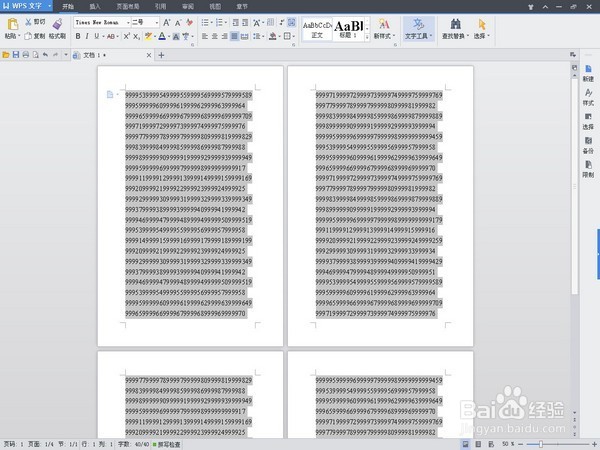Switch to page layout view in status bar
The width and height of the screenshot is (600, 450).
[x=466, y=444]
